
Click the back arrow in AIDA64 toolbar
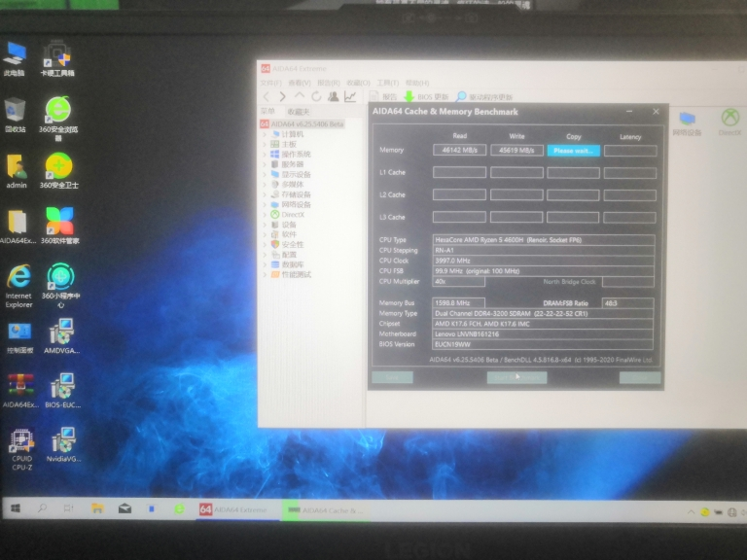267,97
